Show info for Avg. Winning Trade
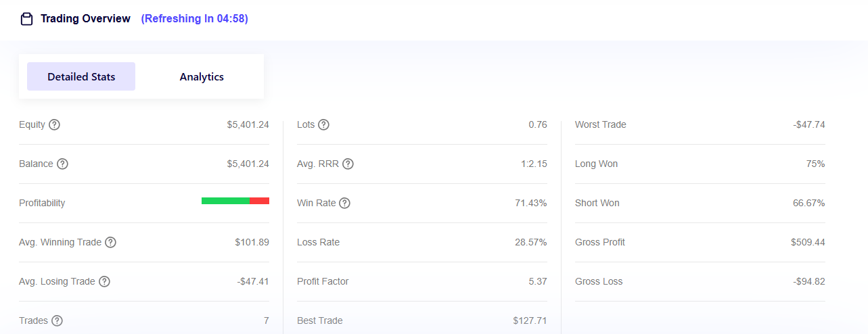 110,242
